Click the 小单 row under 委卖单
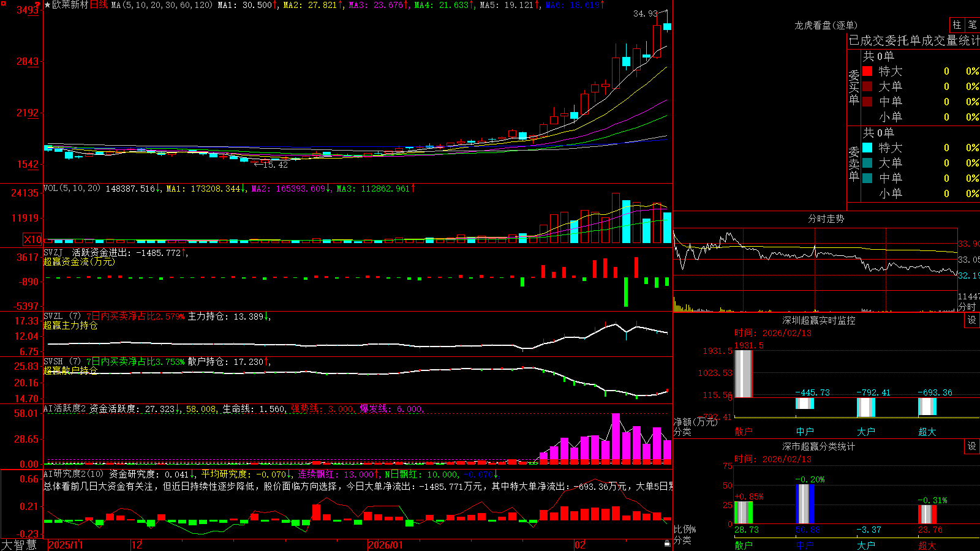Screen dimensions: 980x551 921,193
